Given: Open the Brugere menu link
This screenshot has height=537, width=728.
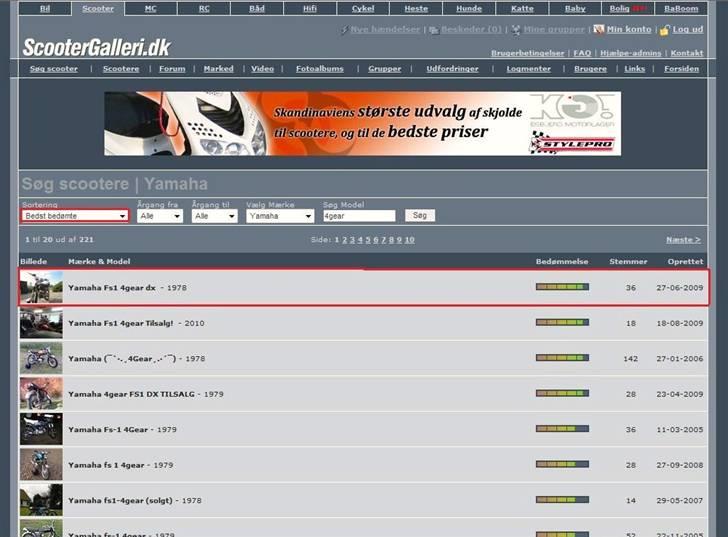Looking at the screenshot, I should pos(590,69).
